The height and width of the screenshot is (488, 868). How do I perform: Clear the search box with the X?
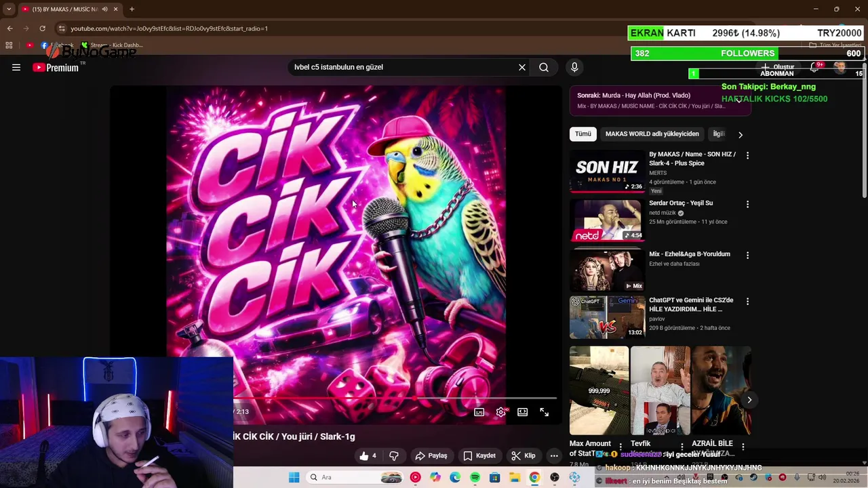click(522, 67)
